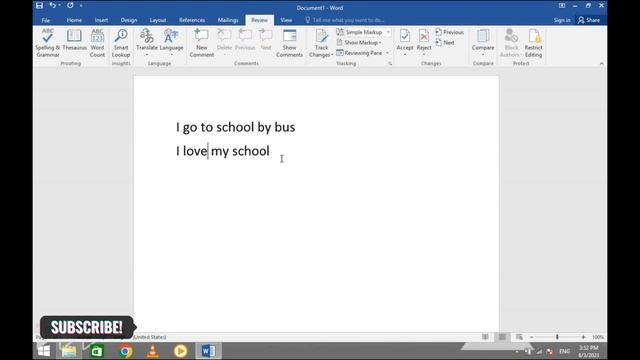Open the Thesaurus
The width and height of the screenshot is (640, 360).
pos(74,40)
